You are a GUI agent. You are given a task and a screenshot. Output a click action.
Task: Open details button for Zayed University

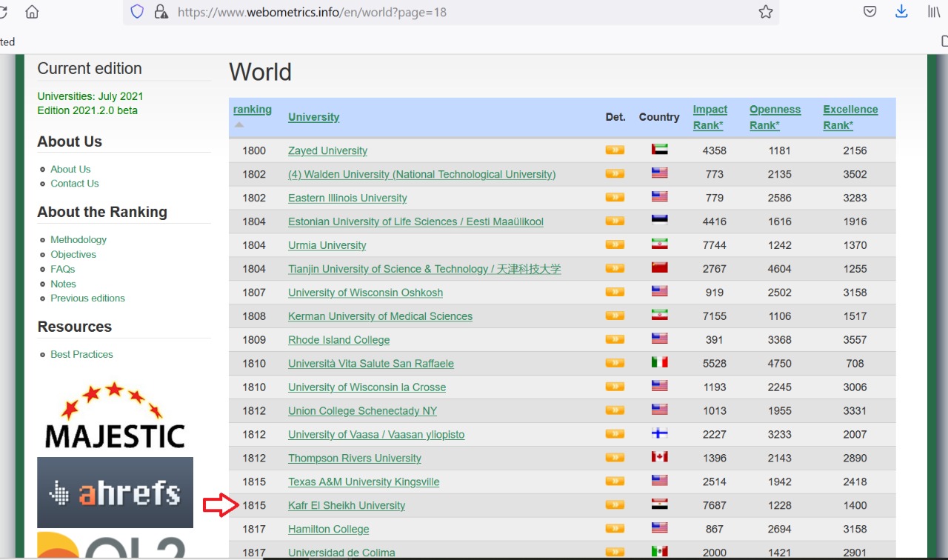pos(614,150)
